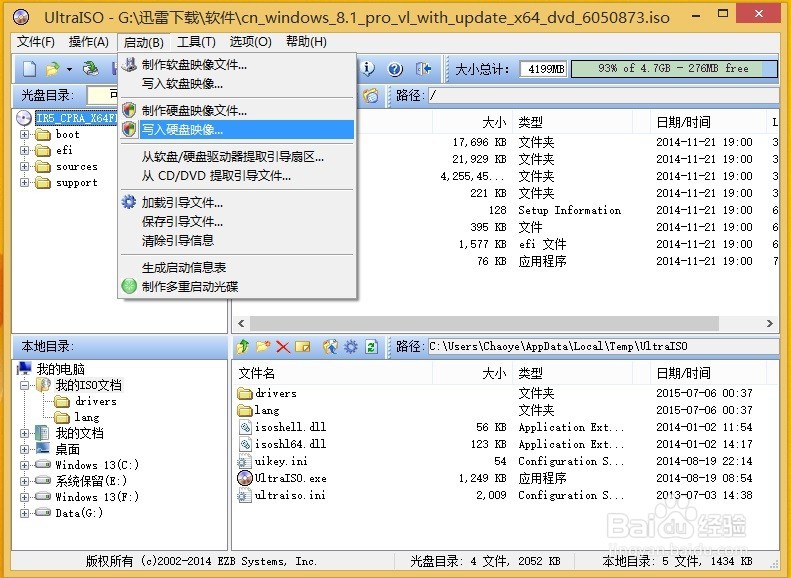Screen dimensions: 791x578
Task: Click the UltraISO.exe file icon
Action: point(245,478)
